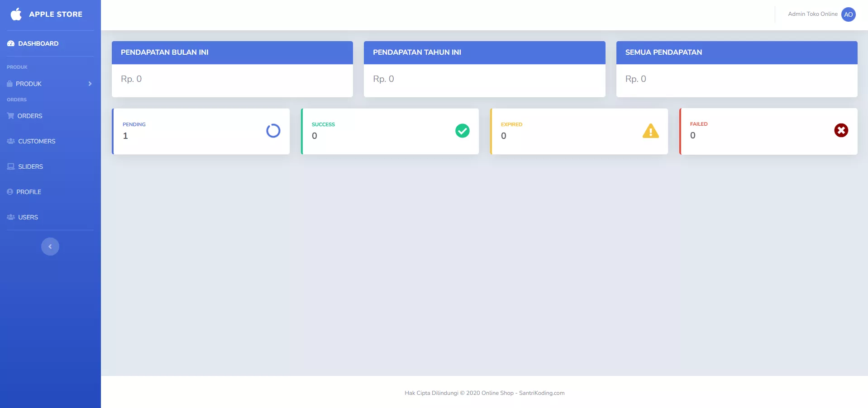Image resolution: width=868 pixels, height=408 pixels.
Task: Click the Profile user circle icon
Action: 10,192
